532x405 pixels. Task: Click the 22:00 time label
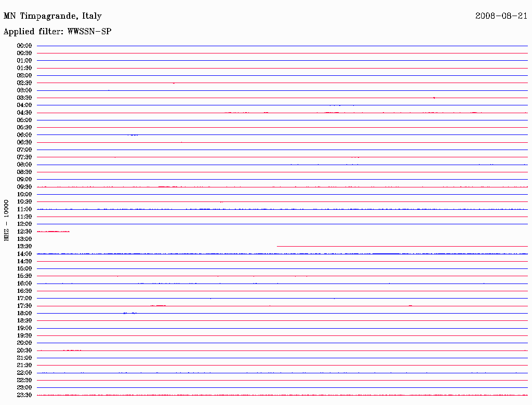coord(24,373)
